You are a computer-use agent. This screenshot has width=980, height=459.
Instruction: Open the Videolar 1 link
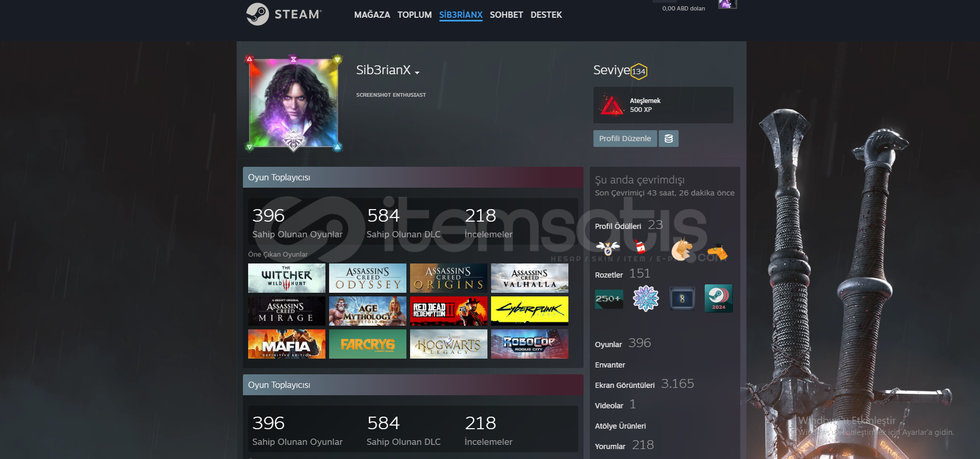615,405
